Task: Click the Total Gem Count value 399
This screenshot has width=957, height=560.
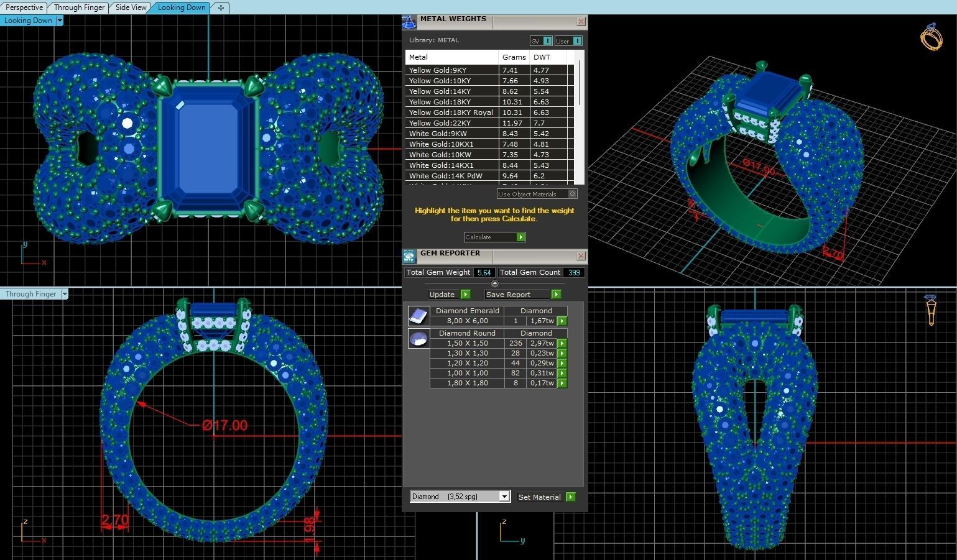Action: 574,272
